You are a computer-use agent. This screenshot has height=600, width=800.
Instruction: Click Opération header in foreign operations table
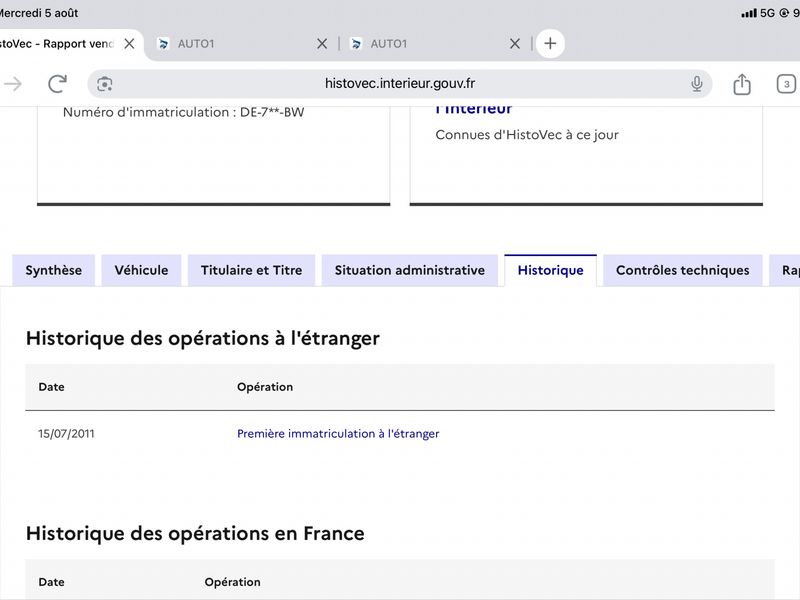(265, 387)
